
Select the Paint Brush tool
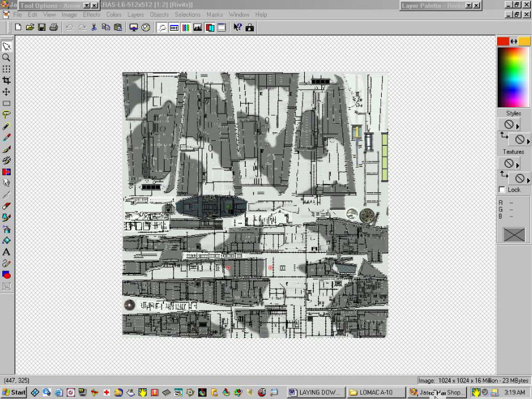pos(7,149)
